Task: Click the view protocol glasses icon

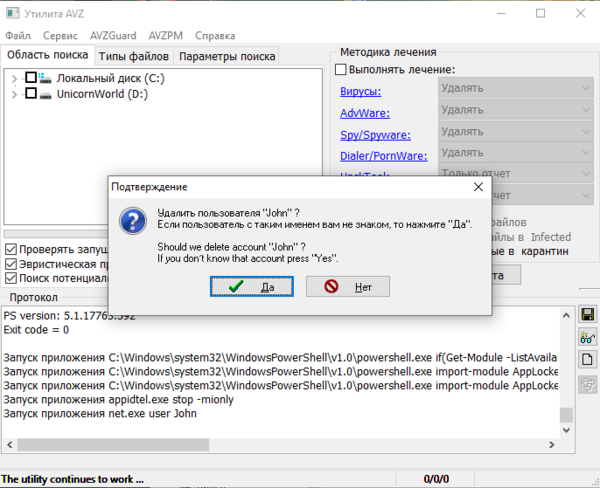Action: pyautogui.click(x=587, y=337)
